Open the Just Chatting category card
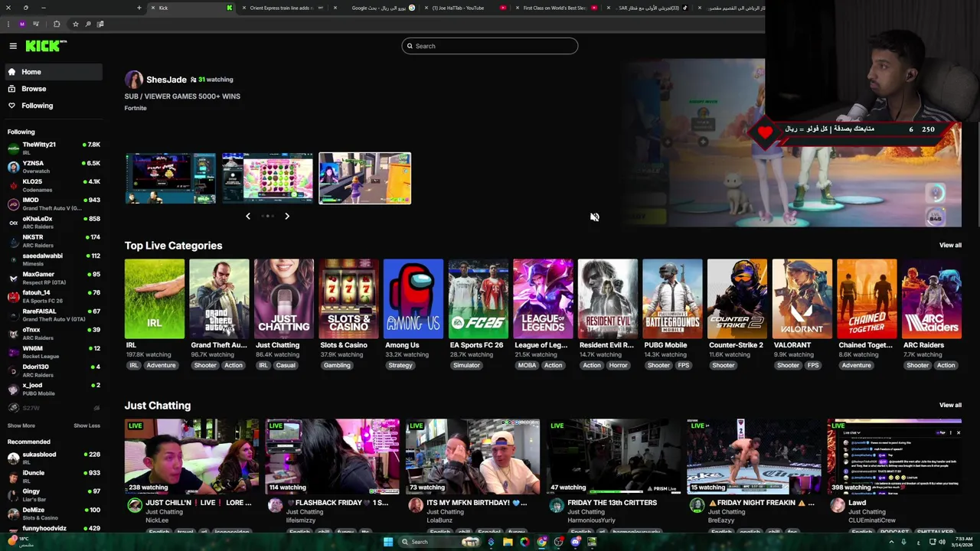This screenshot has height=551, width=980. (284, 298)
